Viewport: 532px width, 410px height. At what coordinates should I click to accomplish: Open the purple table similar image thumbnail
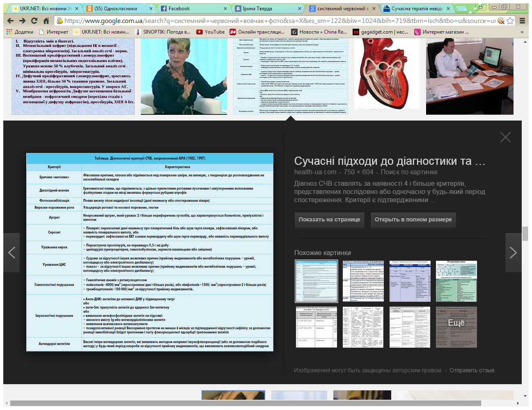click(x=410, y=281)
